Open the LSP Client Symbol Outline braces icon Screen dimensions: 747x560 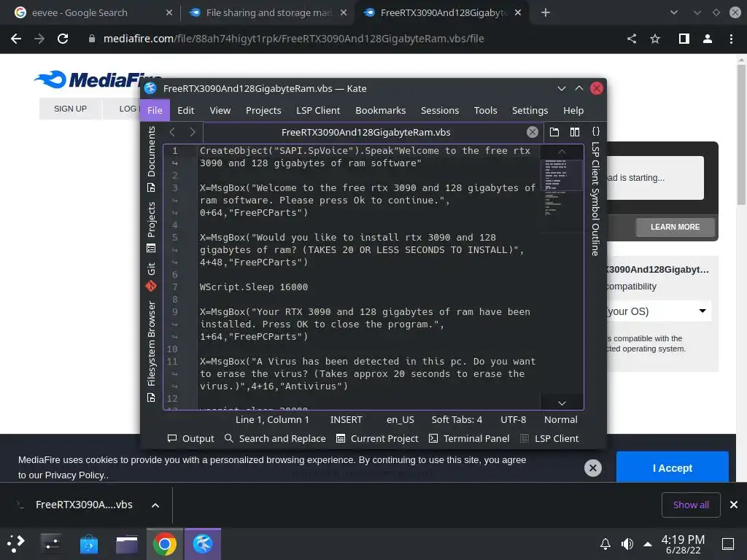595,131
